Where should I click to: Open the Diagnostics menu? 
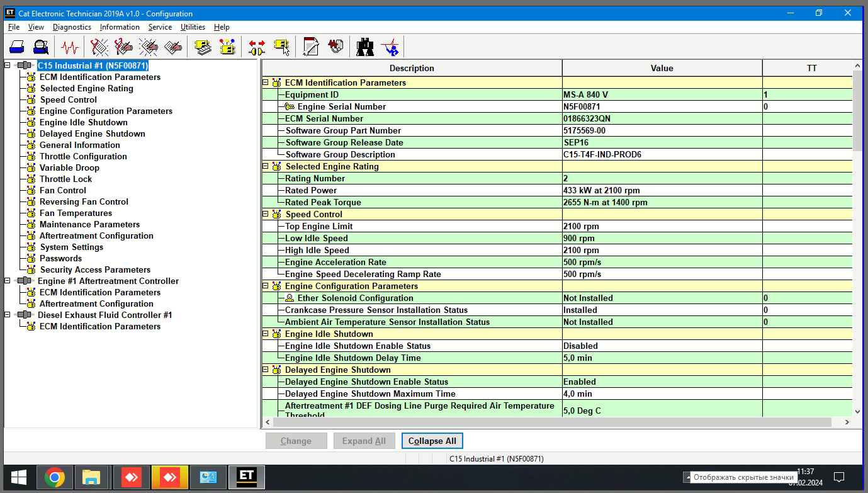click(x=72, y=27)
